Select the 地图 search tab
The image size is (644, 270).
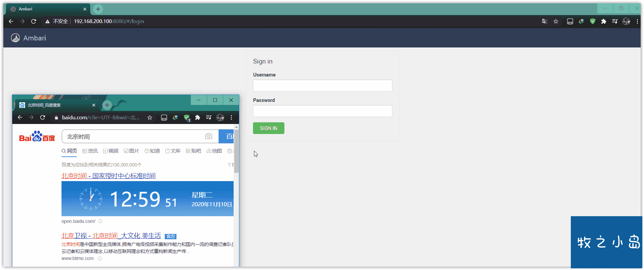pyautogui.click(x=214, y=151)
